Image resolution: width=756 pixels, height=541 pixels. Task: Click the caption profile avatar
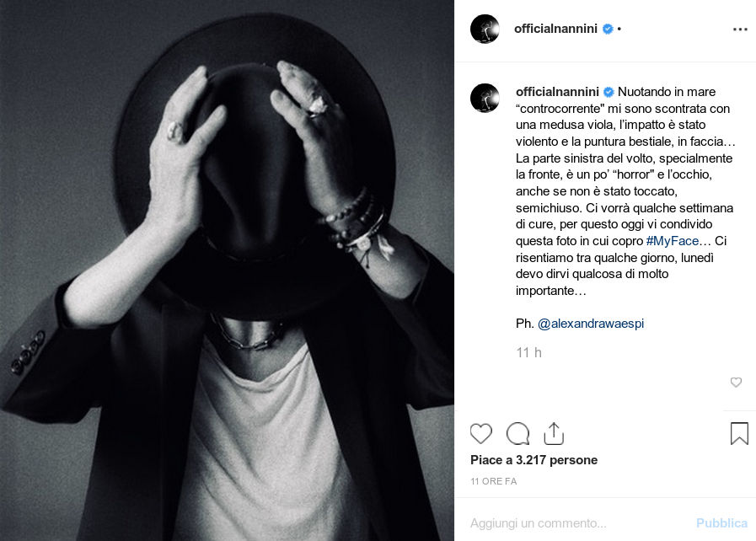click(x=485, y=98)
